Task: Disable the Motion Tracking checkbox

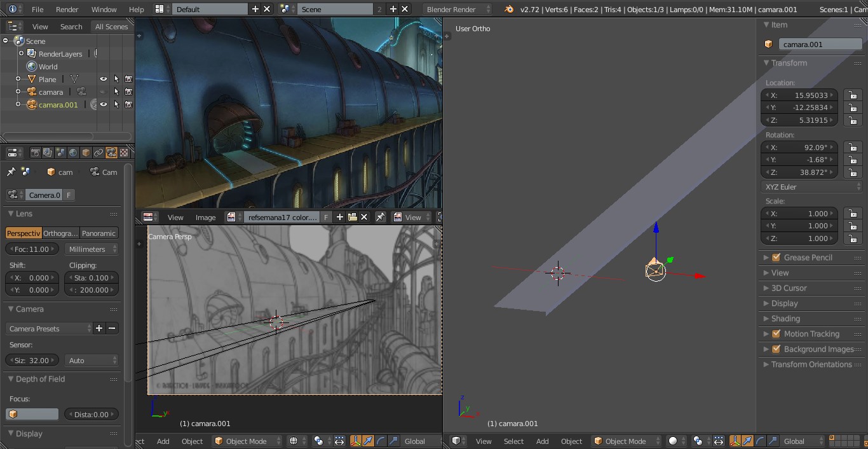Action: point(776,334)
